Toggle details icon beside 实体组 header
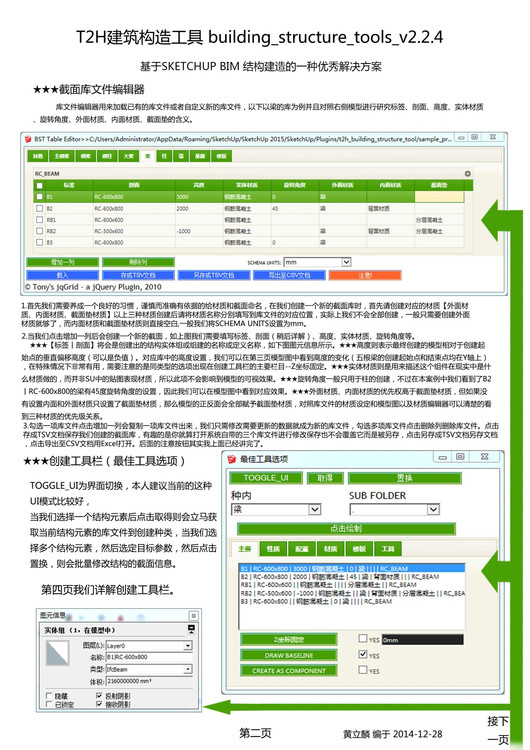 [191, 629]
